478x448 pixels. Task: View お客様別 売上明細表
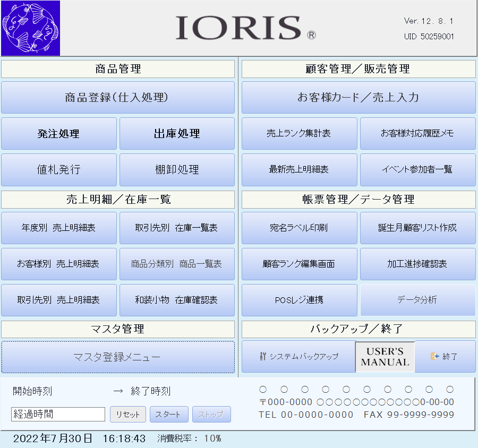[x=59, y=264]
